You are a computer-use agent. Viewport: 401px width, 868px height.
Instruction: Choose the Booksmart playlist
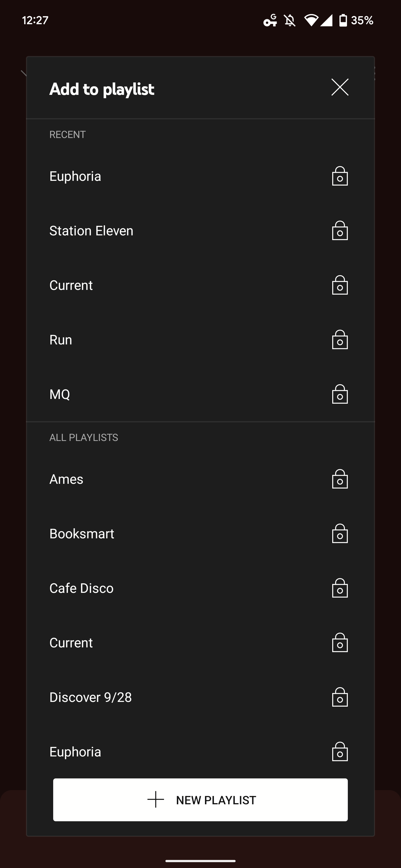82,534
